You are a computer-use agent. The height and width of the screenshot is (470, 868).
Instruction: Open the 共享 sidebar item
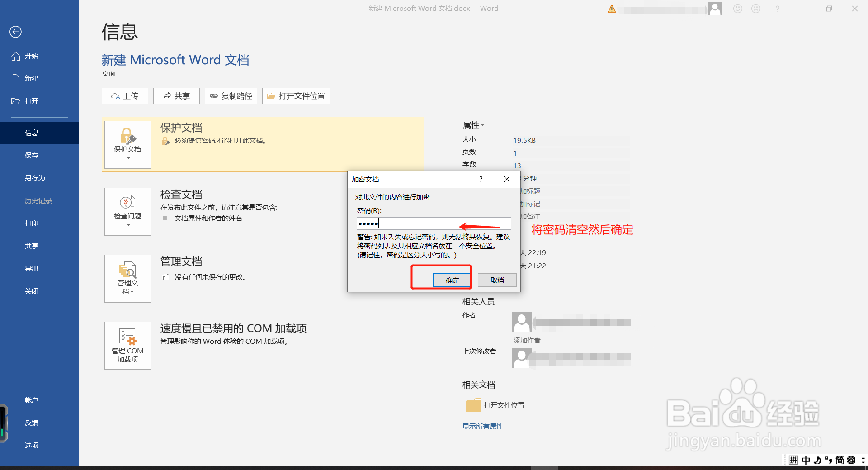click(x=39, y=246)
